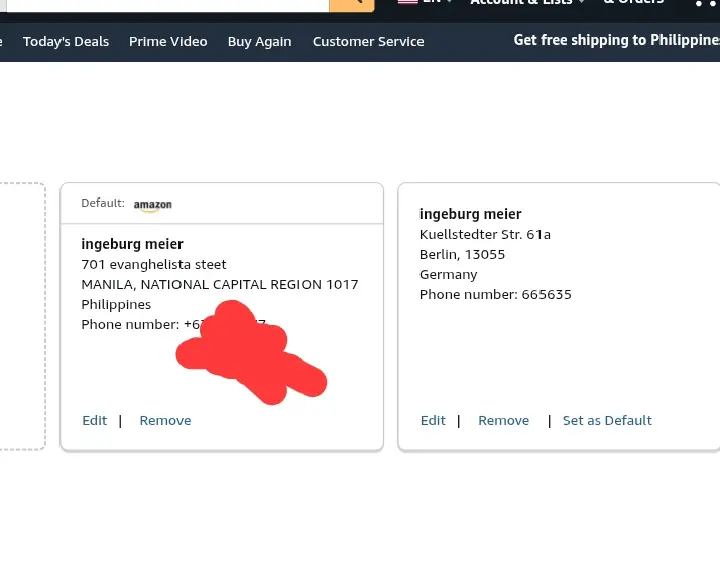720x572 pixels.
Task: Select 'Phone number: 665635' text
Action: click(x=495, y=294)
